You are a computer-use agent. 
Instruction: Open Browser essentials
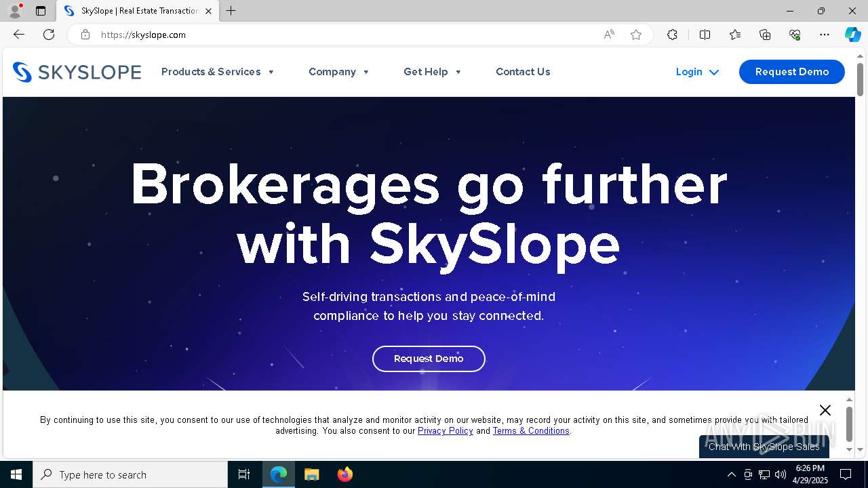[795, 35]
